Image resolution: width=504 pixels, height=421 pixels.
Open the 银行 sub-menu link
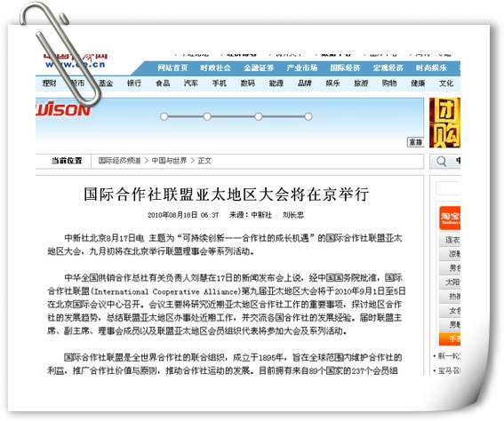pyautogui.click(x=134, y=83)
